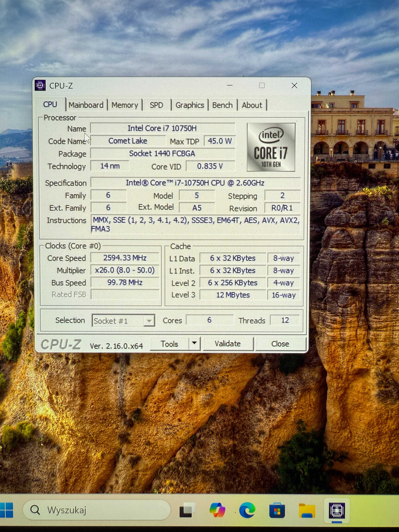Open the Tools dropdown arrow

point(195,343)
